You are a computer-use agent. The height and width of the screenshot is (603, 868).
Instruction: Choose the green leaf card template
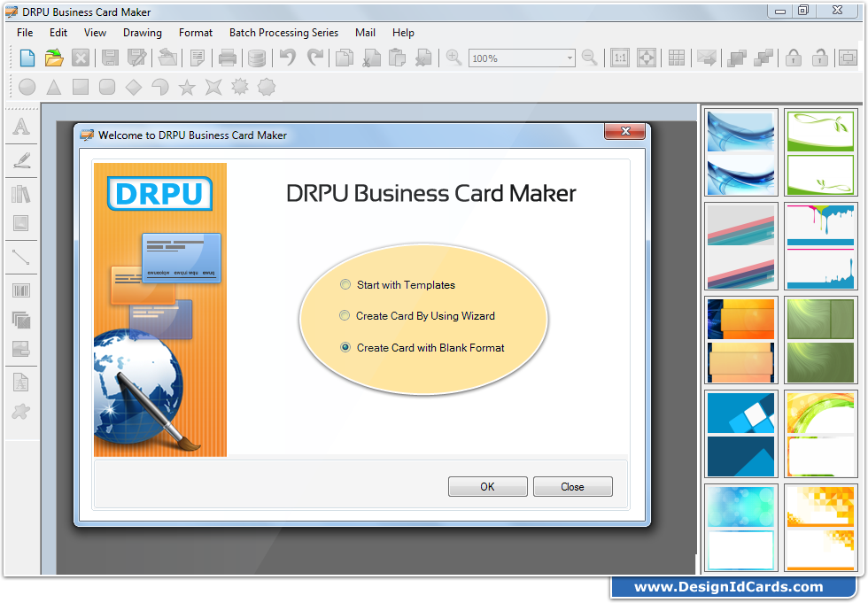820,152
